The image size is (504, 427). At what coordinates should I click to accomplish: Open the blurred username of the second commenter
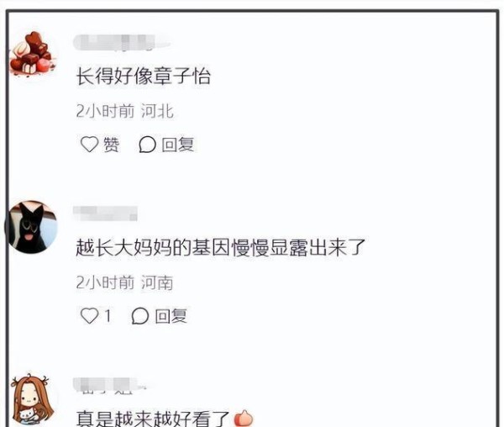(106, 213)
